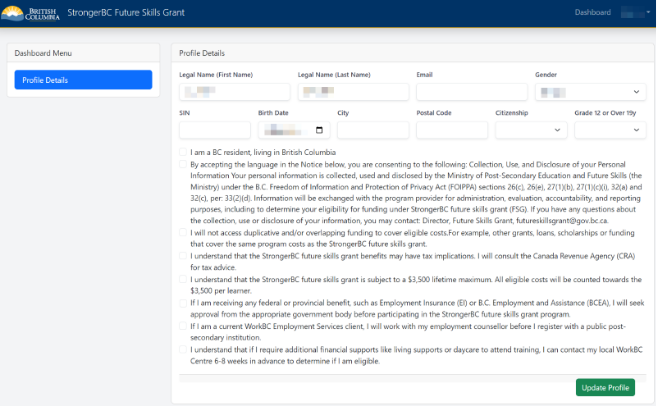Focus the Legal Name (First Name) field
The height and width of the screenshot is (406, 657).
click(235, 92)
